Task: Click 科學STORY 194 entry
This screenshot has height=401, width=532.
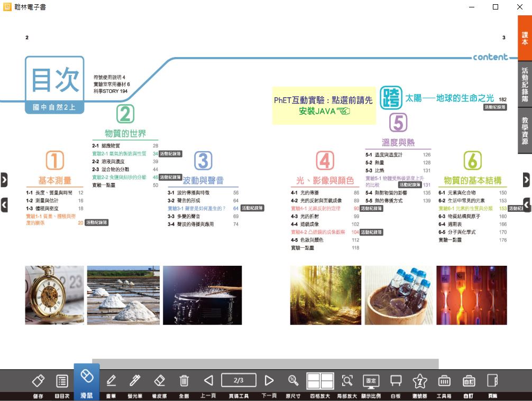Action: [x=111, y=91]
